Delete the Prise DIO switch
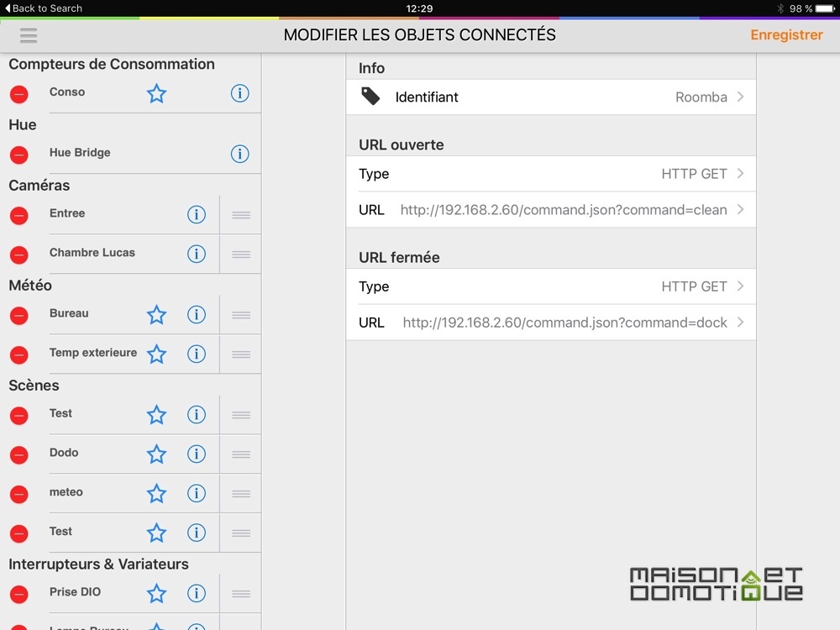Viewport: 840px width, 630px height. pos(19,594)
